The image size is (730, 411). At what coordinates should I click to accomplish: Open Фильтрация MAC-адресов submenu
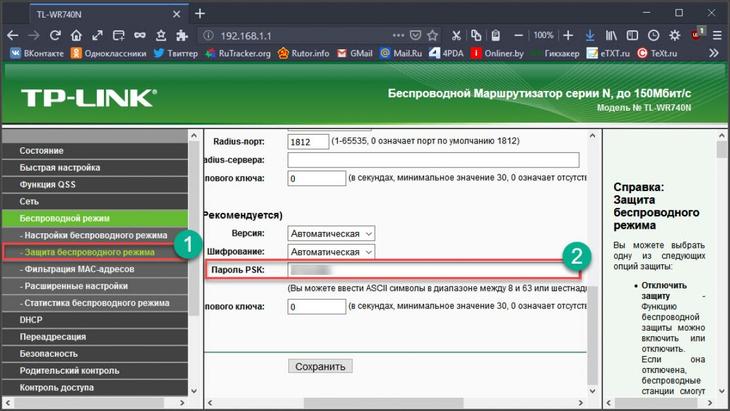pos(95,269)
